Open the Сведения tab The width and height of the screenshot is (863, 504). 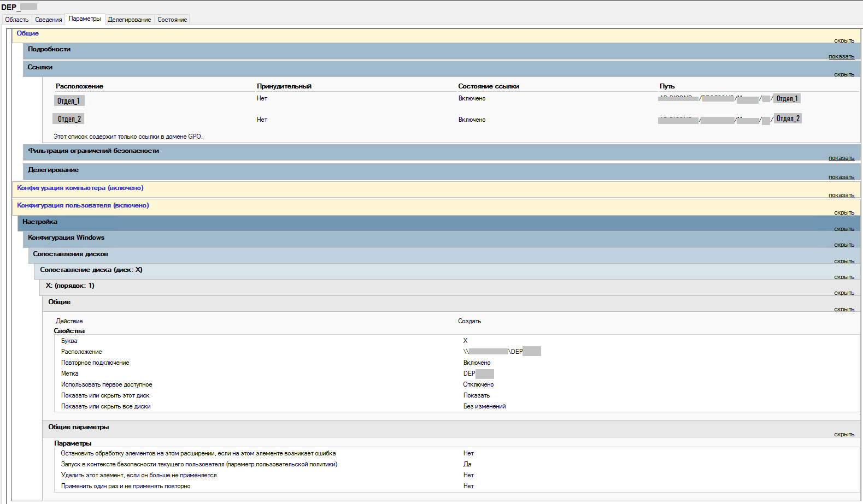tap(49, 20)
